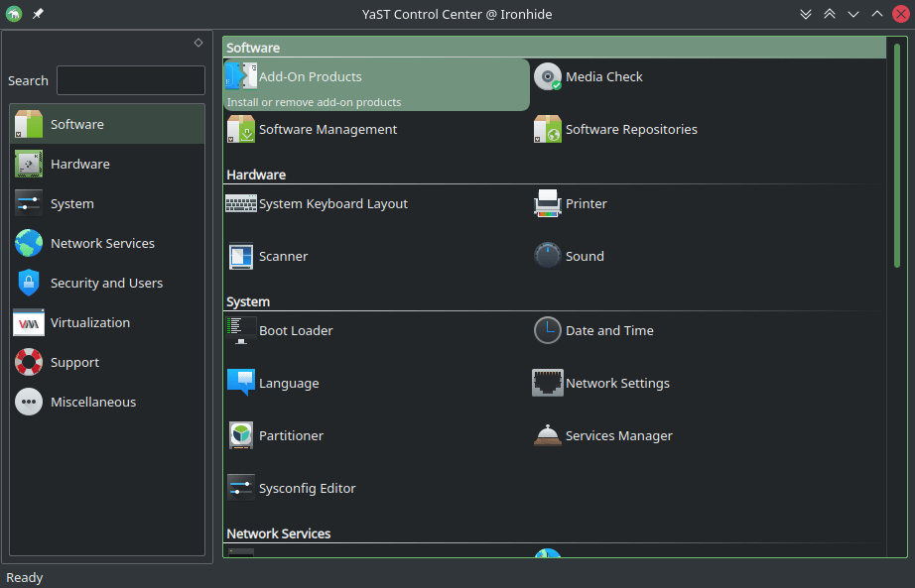Click the Services Manager label
This screenshot has height=588, width=915.
[619, 435]
